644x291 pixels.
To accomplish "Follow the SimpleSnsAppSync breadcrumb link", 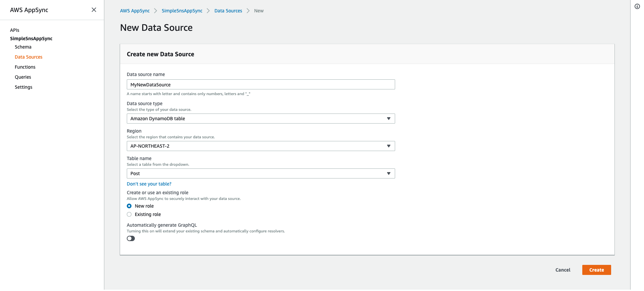I will coord(182,11).
